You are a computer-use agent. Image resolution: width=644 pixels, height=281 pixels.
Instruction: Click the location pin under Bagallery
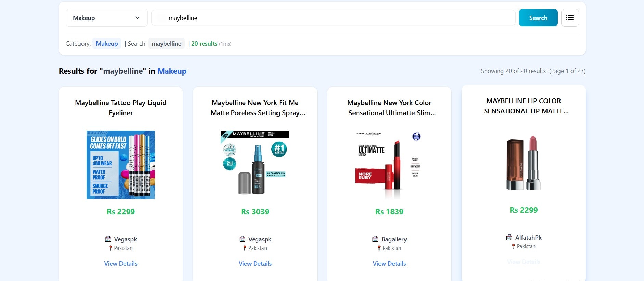[x=379, y=248]
